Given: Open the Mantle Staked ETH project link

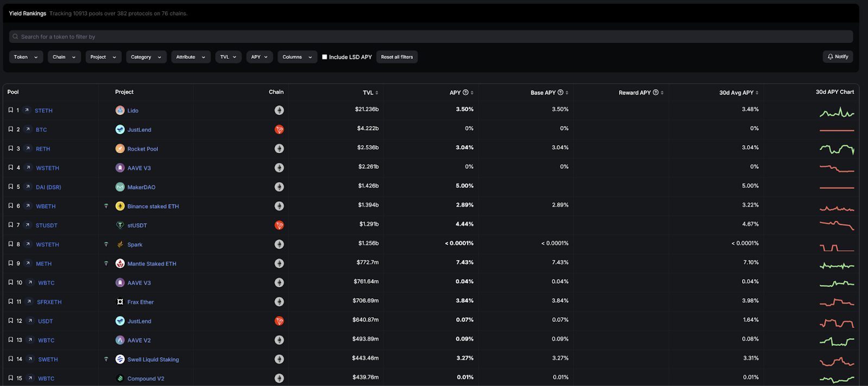Looking at the screenshot, I should 152,264.
